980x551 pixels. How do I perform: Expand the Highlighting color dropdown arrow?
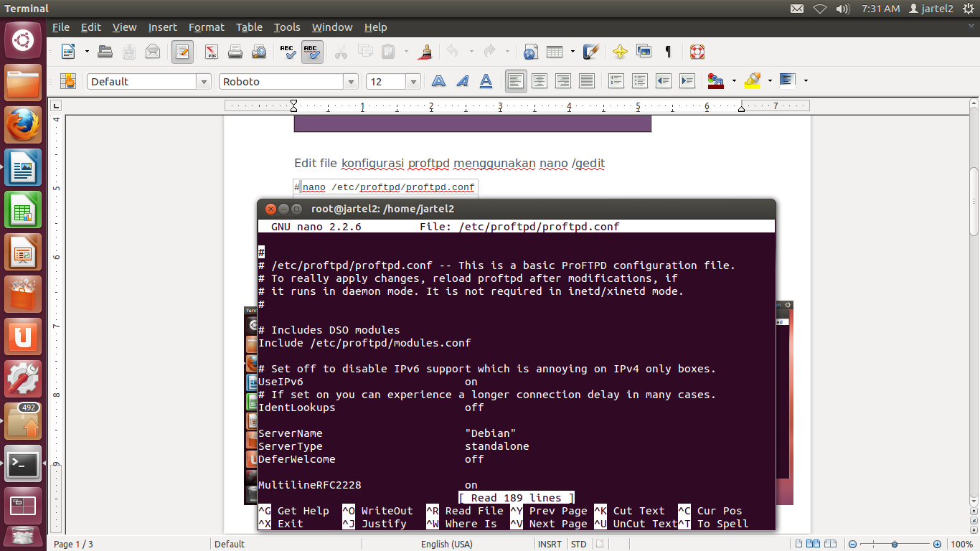point(770,81)
